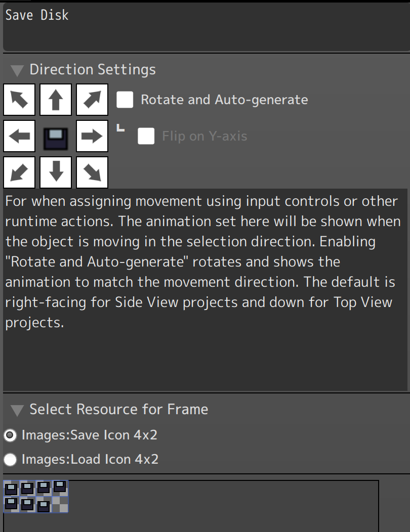Pick the fourth top-row sprite frame
The width and height of the screenshot is (410, 532).
60,489
